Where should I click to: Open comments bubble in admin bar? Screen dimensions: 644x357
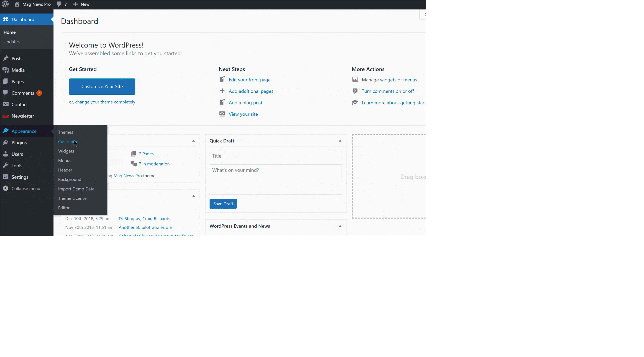pos(59,4)
